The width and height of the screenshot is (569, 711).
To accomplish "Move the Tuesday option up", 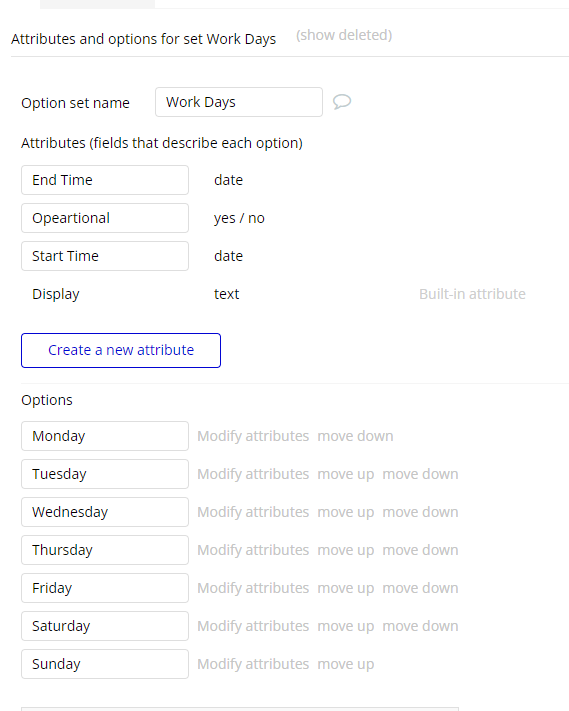I will click(346, 474).
